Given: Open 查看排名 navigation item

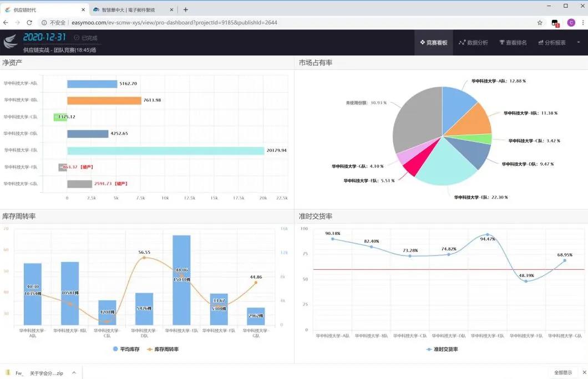Looking at the screenshot, I should (x=513, y=43).
